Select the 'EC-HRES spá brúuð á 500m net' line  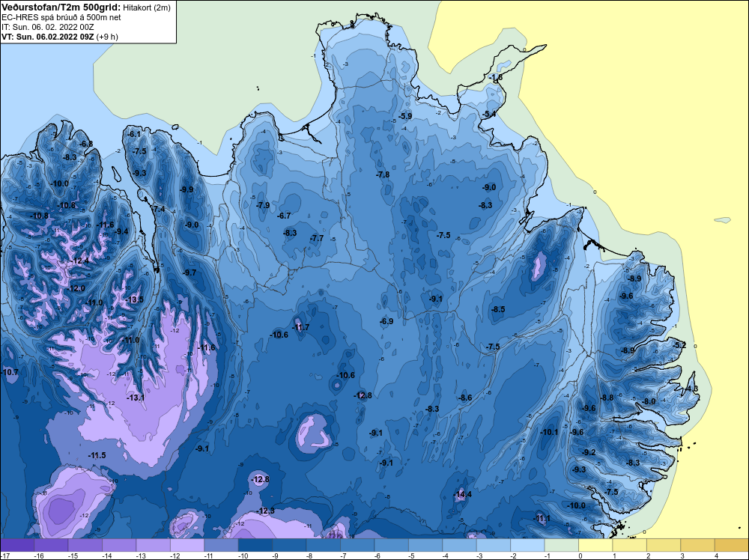coord(61,17)
